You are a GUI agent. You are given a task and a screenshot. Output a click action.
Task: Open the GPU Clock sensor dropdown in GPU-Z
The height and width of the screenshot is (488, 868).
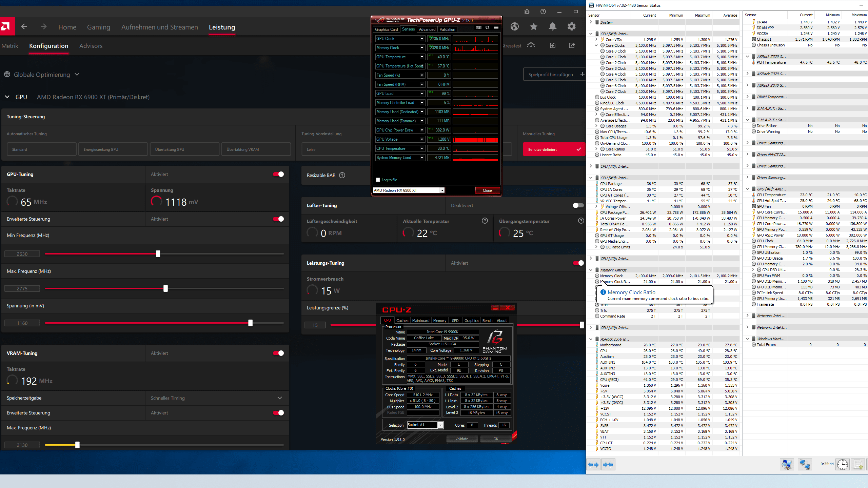coord(422,39)
